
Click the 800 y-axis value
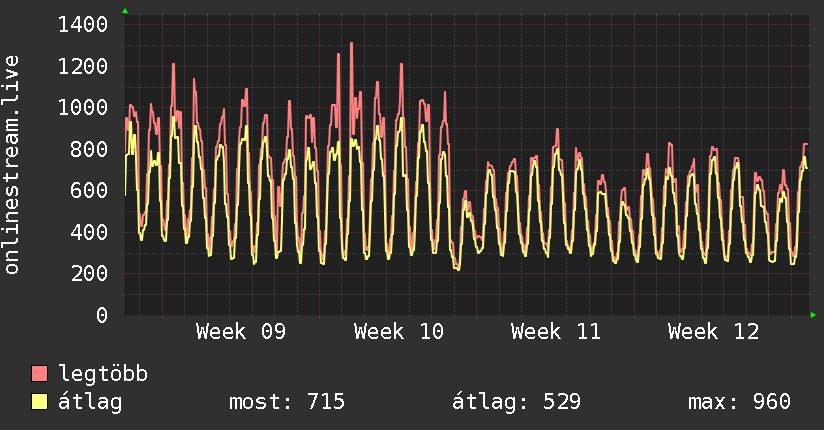click(x=89, y=149)
